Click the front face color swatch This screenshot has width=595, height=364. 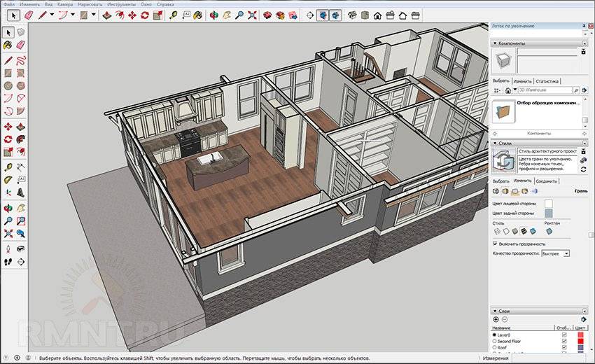click(x=549, y=204)
